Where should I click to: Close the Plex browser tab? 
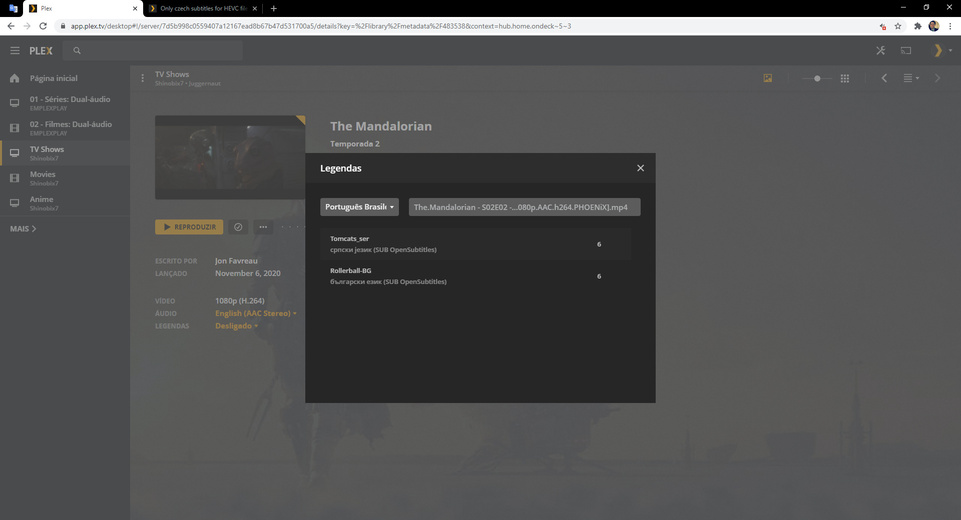[135, 9]
